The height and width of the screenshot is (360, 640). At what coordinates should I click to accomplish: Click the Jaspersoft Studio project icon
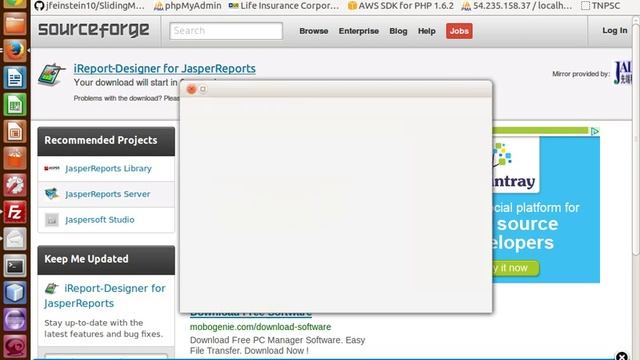click(x=52, y=220)
